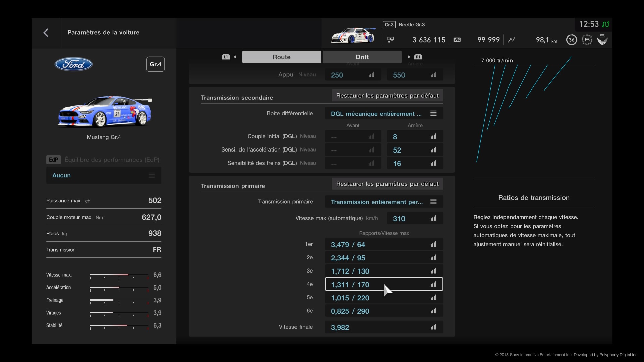Adjust 6e gear ratio bars icon

(x=434, y=311)
